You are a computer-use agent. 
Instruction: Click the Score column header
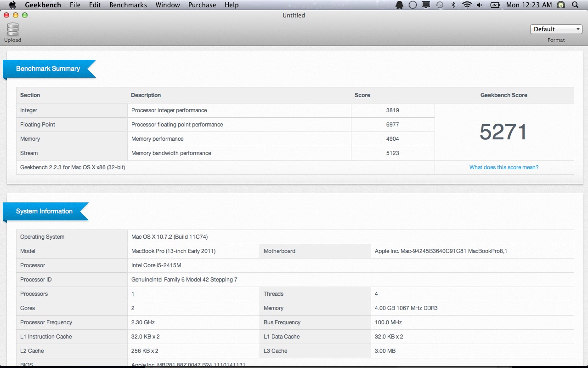362,95
